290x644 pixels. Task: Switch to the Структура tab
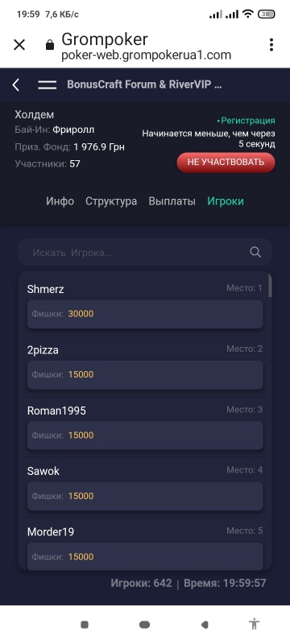(x=111, y=201)
